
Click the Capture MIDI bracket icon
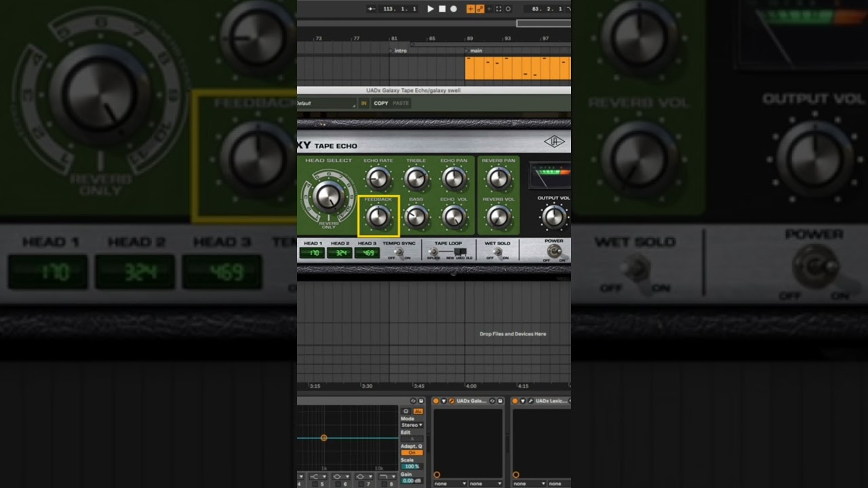(x=498, y=9)
